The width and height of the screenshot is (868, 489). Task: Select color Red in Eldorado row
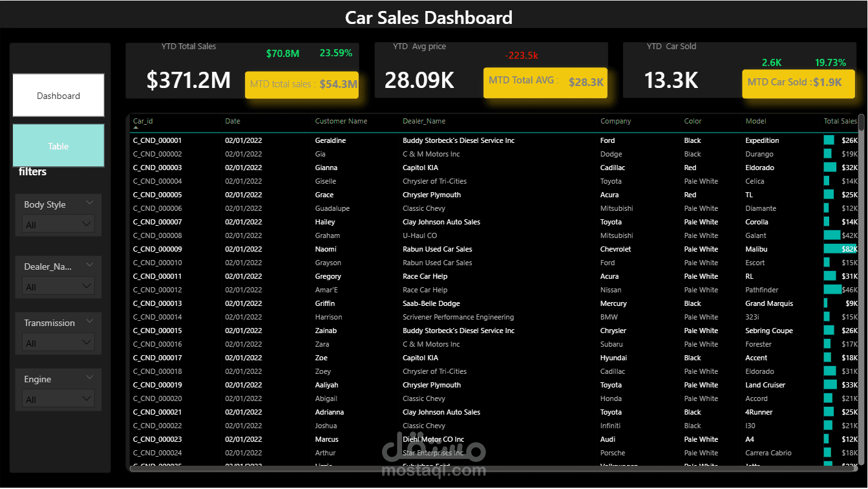tap(690, 168)
